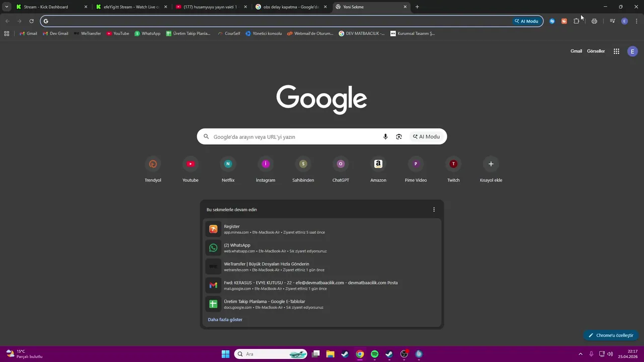Open the bookmarks bar apps grid
Screen dimensions: 644x362
point(7,34)
